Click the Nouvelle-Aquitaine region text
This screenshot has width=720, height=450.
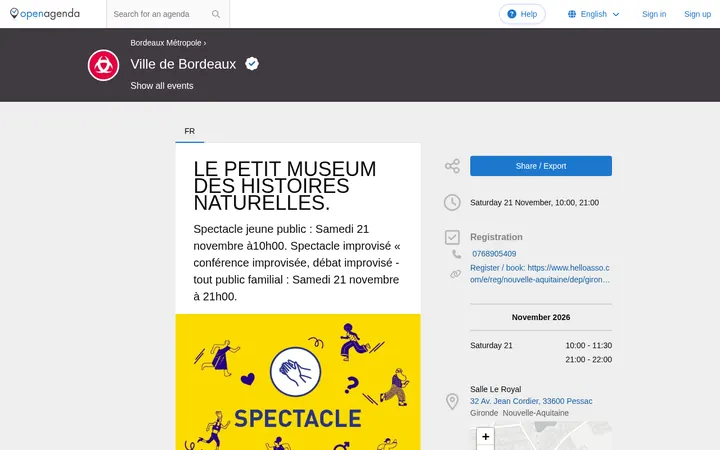pyautogui.click(x=535, y=413)
